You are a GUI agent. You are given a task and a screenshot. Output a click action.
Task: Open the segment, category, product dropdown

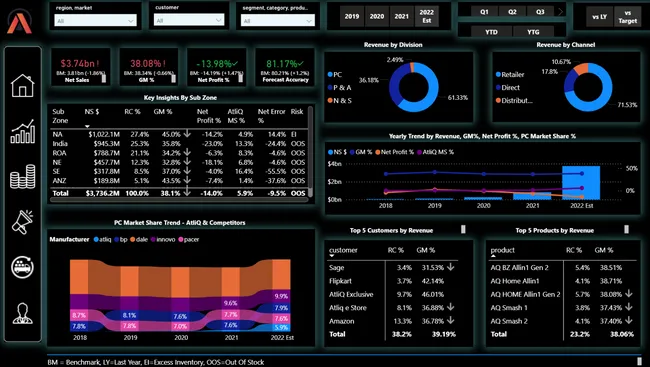tap(278, 20)
